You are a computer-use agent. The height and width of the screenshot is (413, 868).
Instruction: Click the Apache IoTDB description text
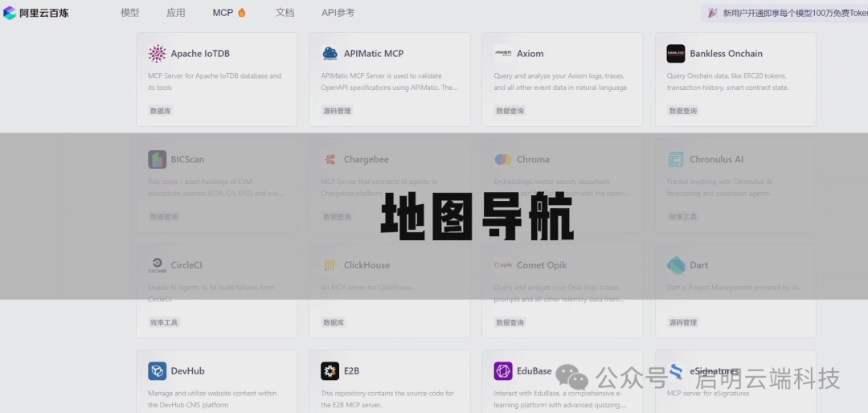click(x=215, y=82)
